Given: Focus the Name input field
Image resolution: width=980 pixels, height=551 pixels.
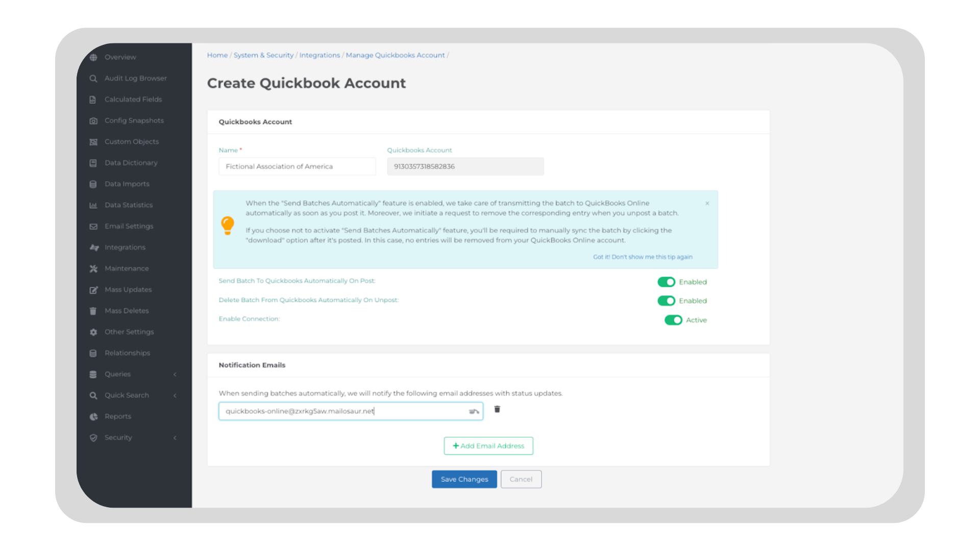Looking at the screenshot, I should 297,166.
